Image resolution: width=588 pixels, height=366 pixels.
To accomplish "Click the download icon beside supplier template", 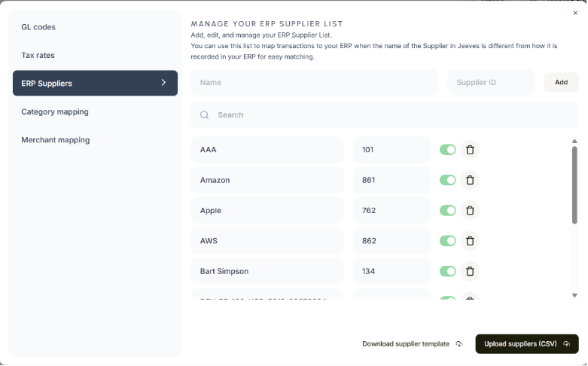I will point(459,344).
